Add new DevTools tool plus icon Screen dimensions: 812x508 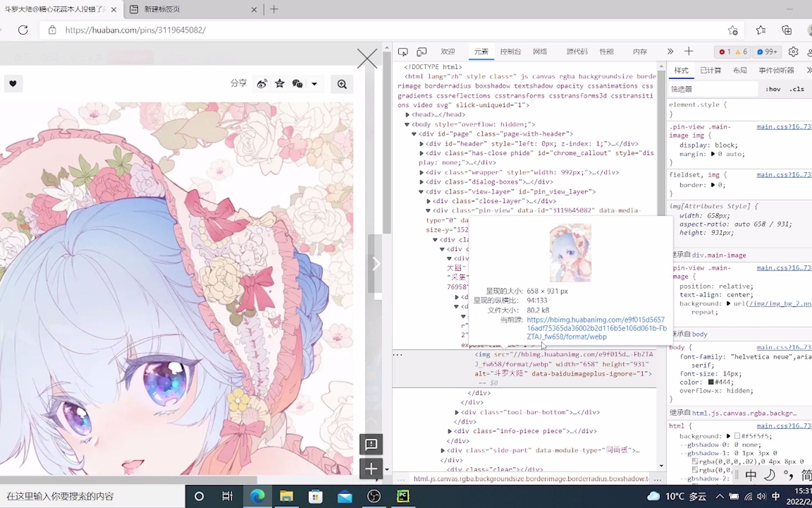[x=689, y=51]
